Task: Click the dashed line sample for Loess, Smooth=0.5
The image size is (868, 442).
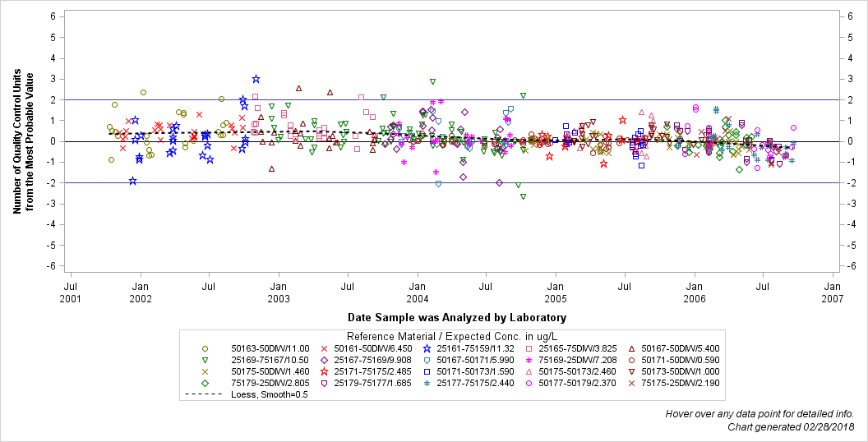Action: [x=205, y=394]
